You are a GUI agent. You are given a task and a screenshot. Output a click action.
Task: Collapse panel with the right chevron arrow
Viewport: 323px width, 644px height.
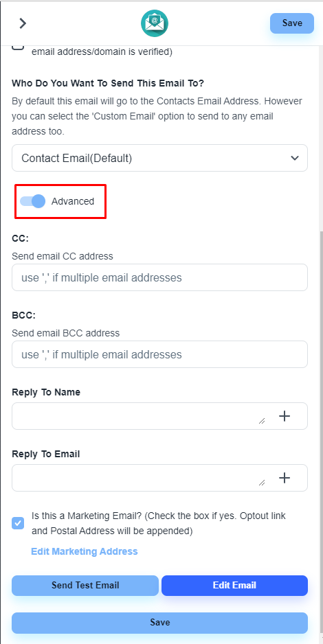coord(23,23)
